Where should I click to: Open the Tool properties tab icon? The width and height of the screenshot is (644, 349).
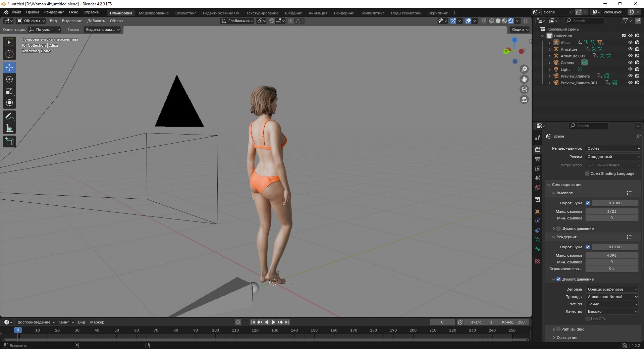538,138
